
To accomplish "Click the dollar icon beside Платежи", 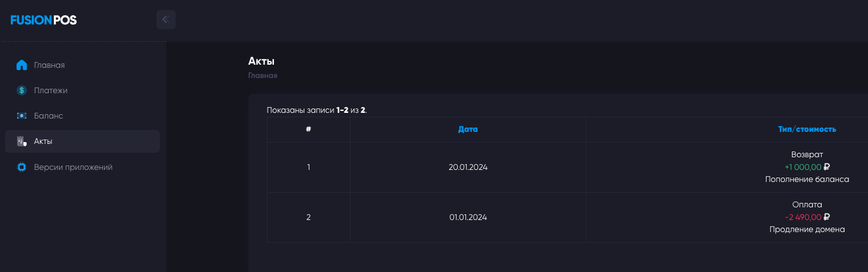I will (22, 91).
